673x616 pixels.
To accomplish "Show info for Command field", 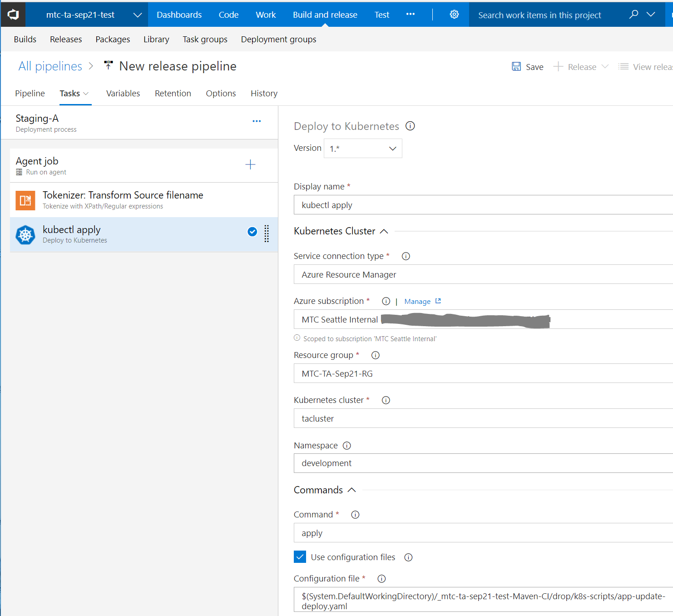I will click(356, 515).
